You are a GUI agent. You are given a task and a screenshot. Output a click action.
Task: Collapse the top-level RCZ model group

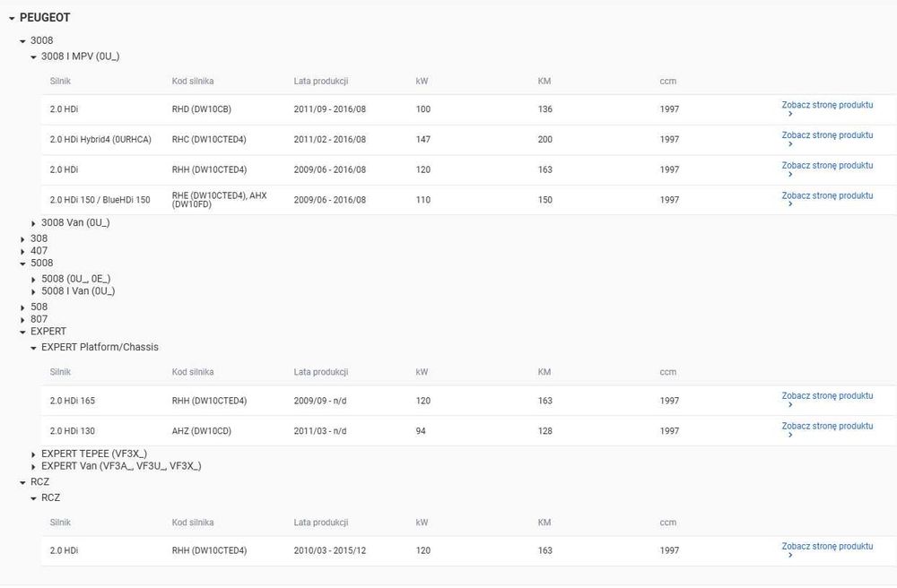click(22, 483)
